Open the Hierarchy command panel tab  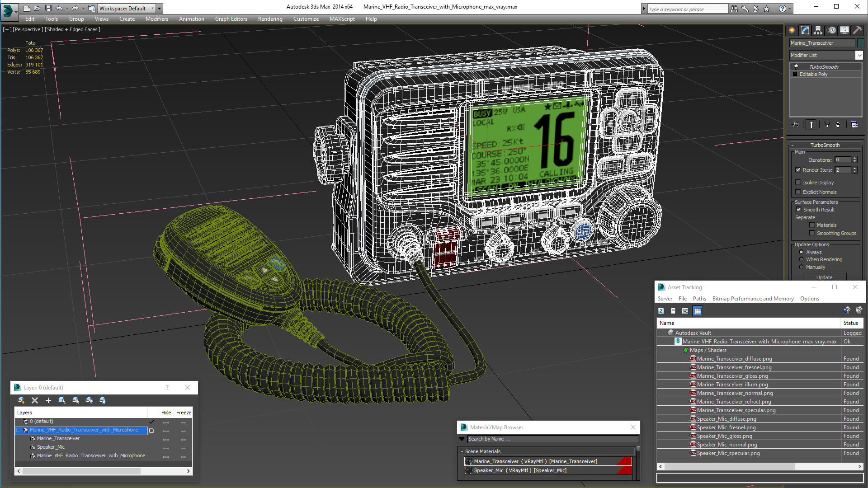coord(818,30)
